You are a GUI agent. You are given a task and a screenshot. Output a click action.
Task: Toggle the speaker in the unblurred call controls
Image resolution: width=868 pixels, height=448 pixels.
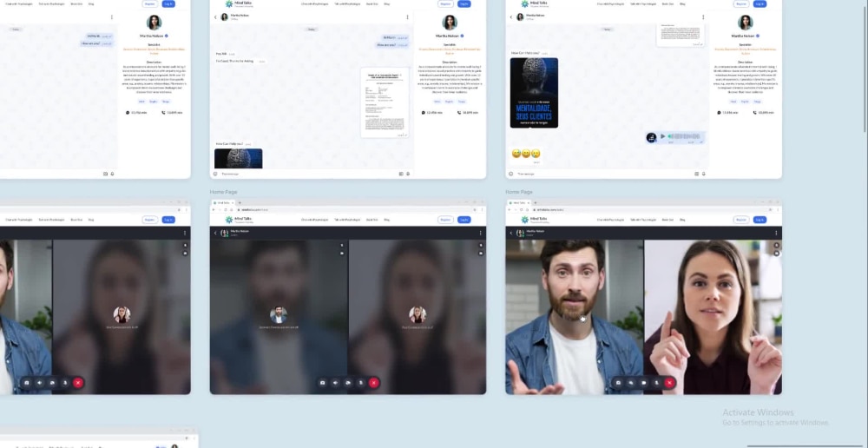[x=631, y=383]
